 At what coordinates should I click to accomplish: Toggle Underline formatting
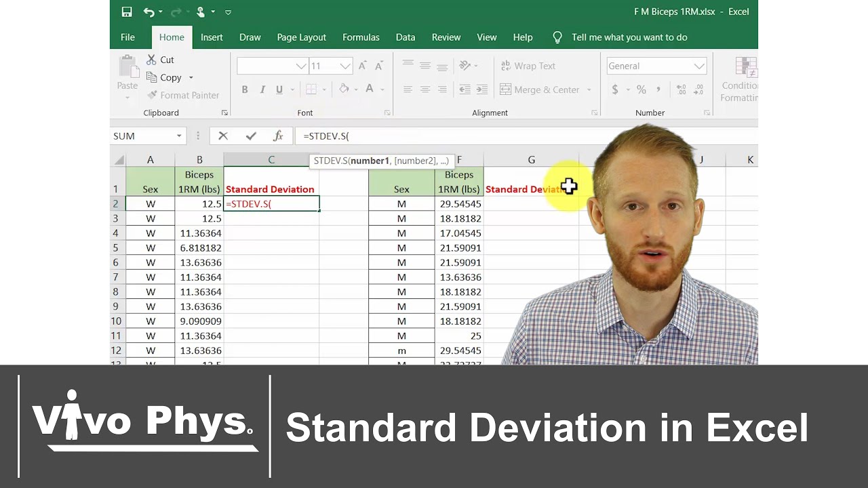point(279,89)
